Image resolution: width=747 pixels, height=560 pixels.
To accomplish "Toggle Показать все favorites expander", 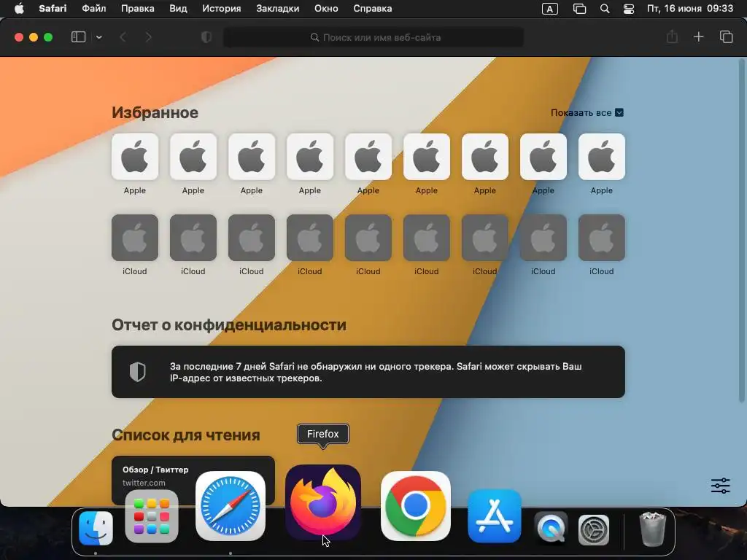I will point(587,113).
